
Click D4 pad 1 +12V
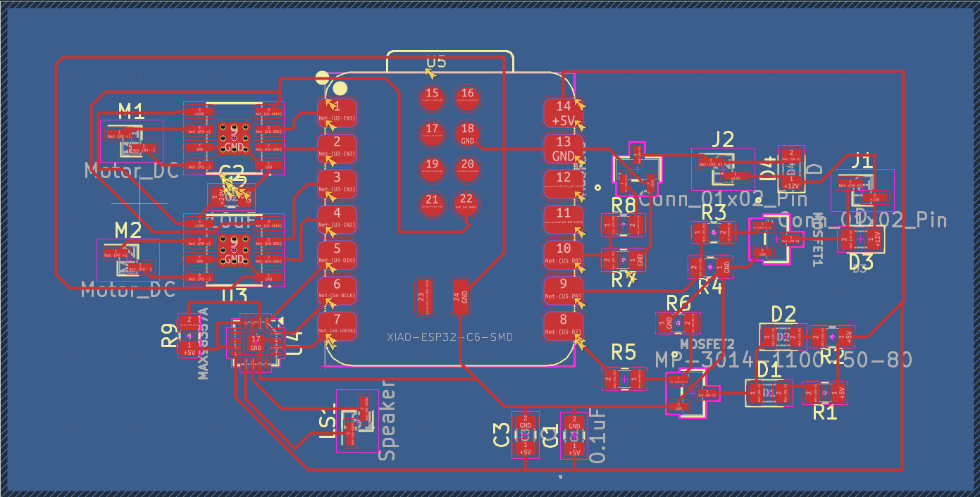click(792, 183)
